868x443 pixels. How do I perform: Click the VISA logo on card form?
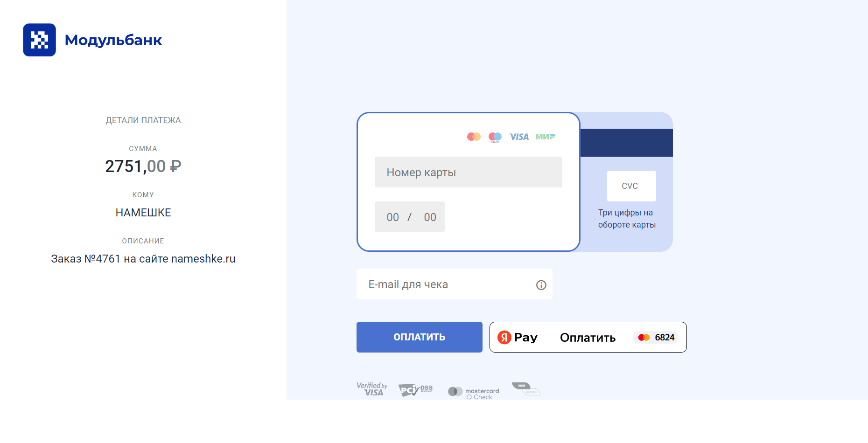tap(519, 137)
